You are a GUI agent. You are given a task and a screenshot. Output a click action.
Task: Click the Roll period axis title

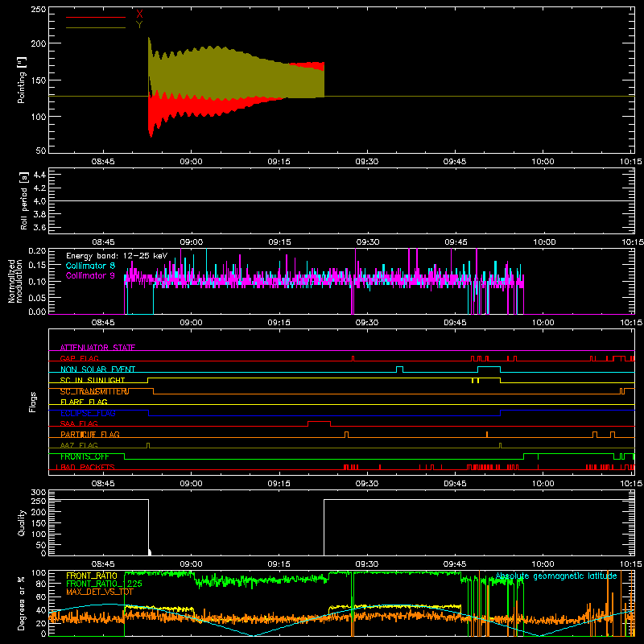coord(24,200)
